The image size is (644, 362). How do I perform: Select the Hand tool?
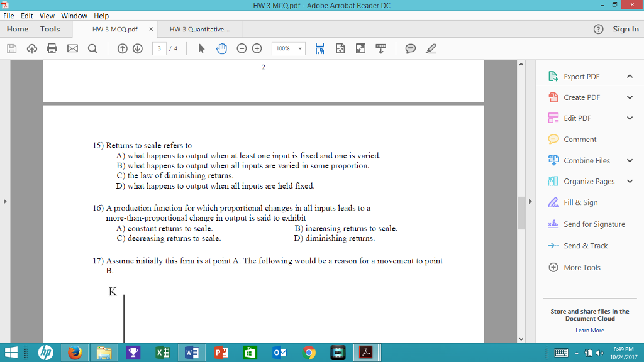coord(221,48)
